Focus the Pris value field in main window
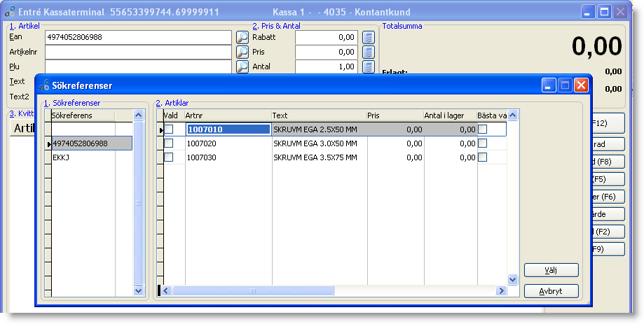The height and width of the screenshot is (324, 644). [x=327, y=52]
